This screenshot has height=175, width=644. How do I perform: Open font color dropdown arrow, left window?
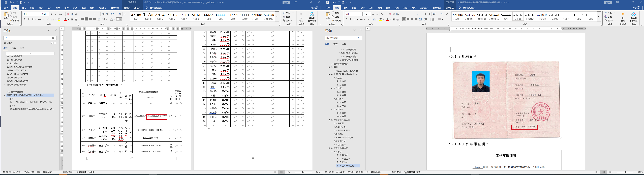tap(69, 19)
